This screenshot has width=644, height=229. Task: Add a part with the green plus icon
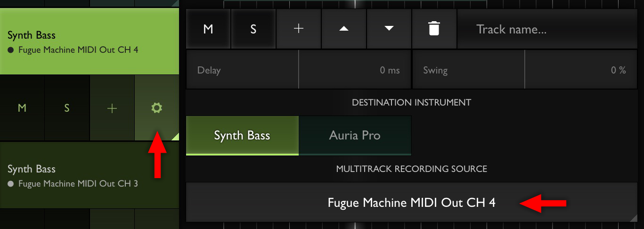pyautogui.click(x=112, y=108)
